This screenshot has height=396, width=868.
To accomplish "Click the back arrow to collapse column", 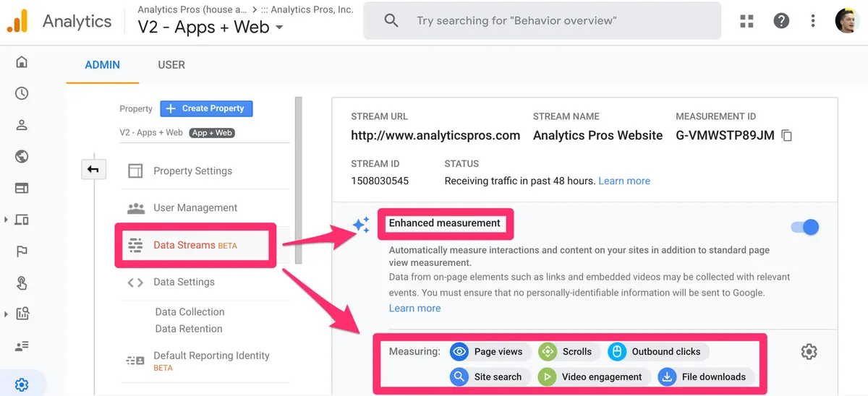I will click(x=93, y=170).
